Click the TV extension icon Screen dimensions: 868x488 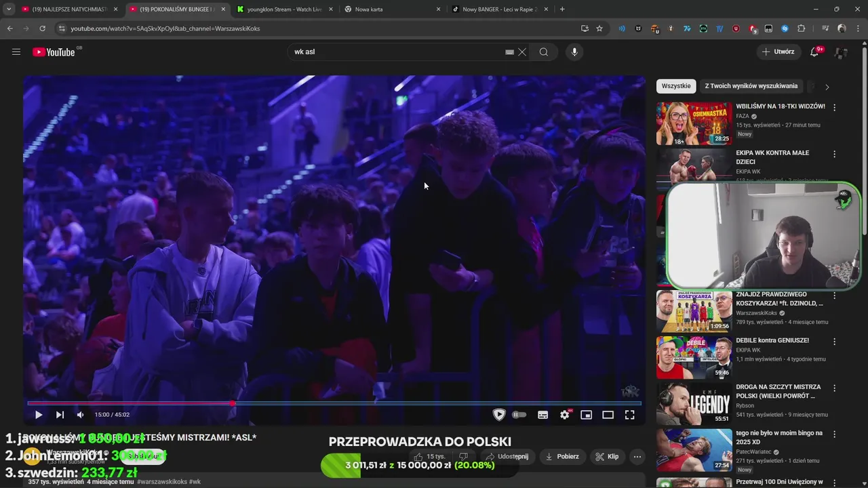719,28
